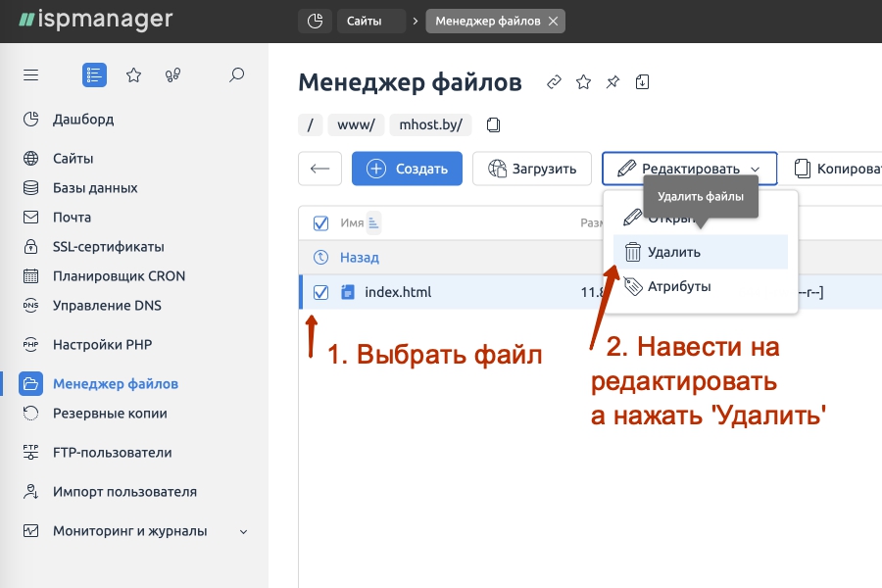Select the footsteps history icon

(173, 74)
